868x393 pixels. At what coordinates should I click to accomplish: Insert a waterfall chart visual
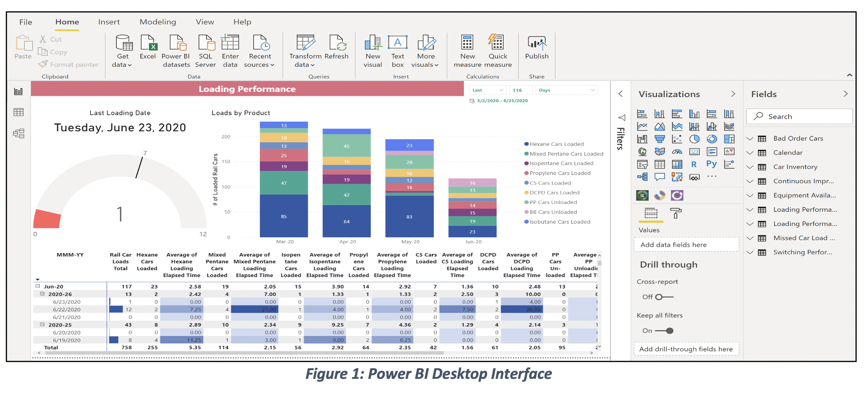pyautogui.click(x=642, y=139)
